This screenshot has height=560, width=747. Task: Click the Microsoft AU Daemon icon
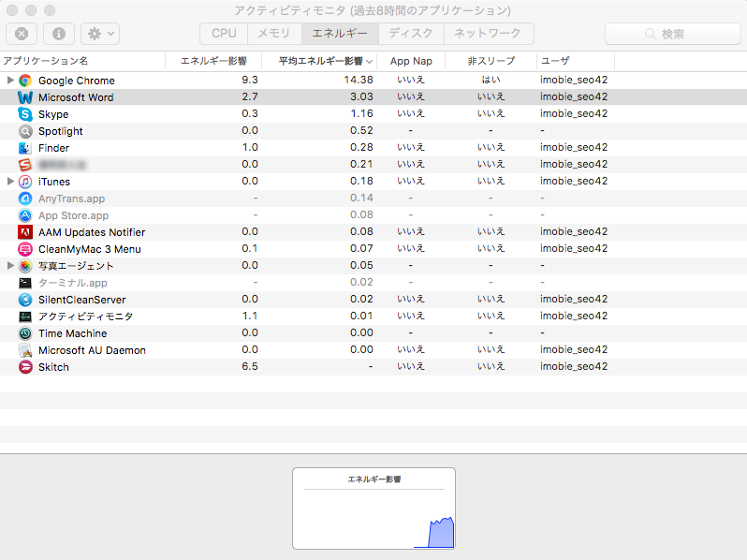25,350
